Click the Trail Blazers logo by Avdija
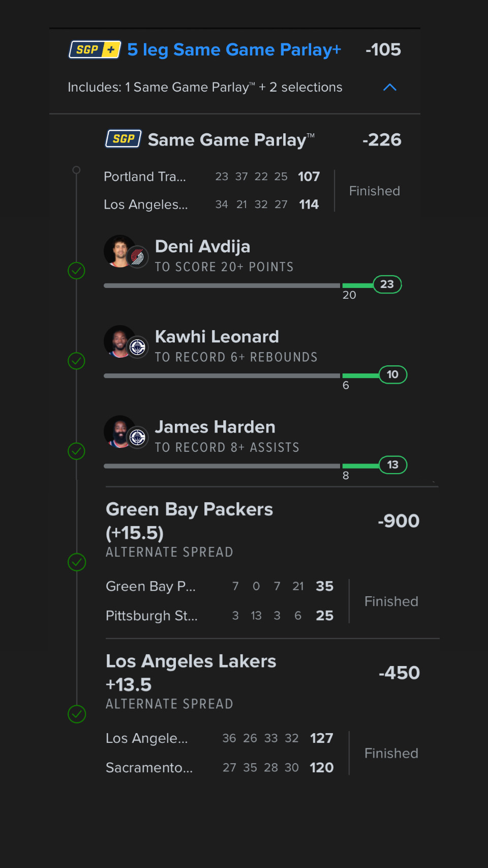The image size is (488, 868). click(x=137, y=257)
